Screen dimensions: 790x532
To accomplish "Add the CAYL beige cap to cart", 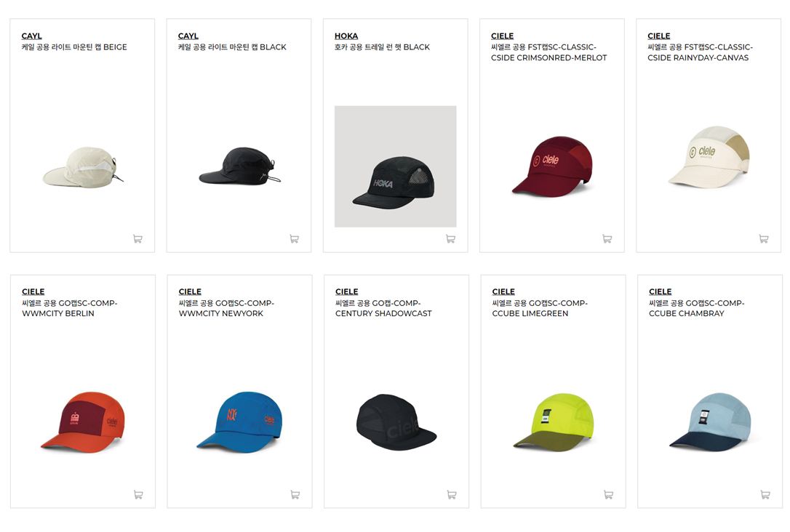I will (137, 238).
